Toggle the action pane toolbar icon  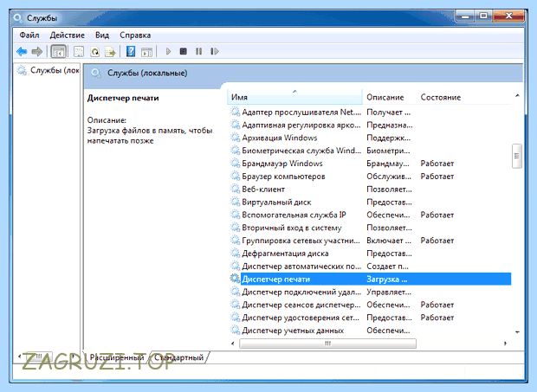coord(147,52)
